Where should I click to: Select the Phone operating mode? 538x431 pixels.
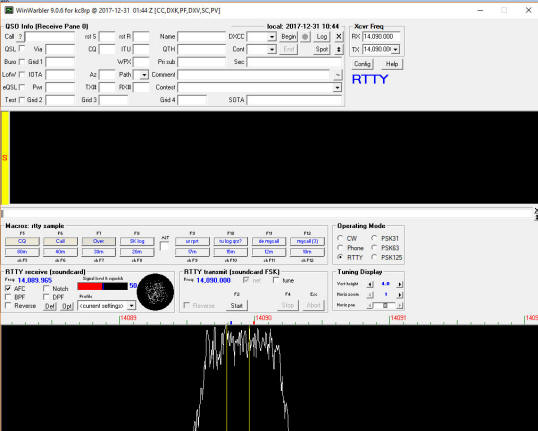[x=340, y=247]
